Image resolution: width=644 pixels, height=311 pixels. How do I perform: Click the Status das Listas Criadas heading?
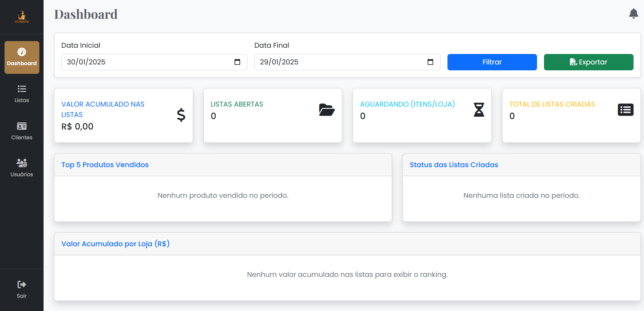pos(454,165)
